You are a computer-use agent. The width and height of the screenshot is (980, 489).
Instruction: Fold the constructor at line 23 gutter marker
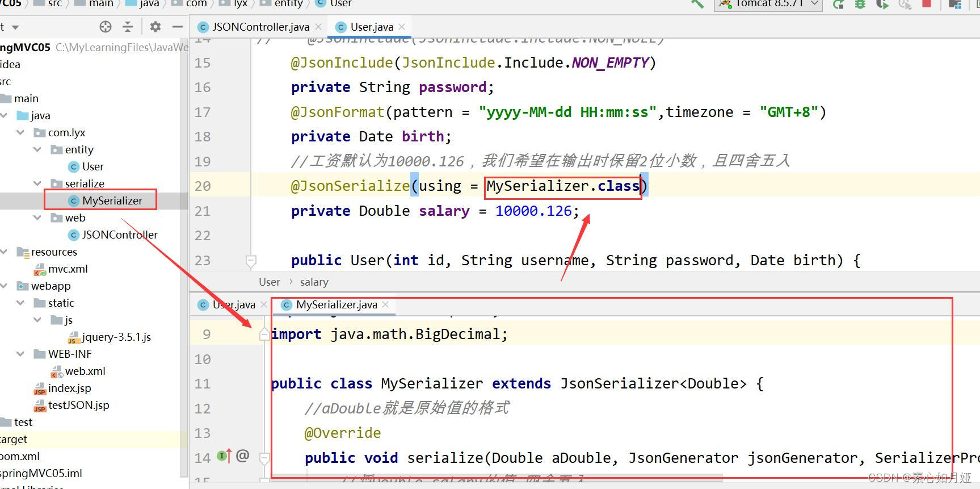[x=251, y=261]
